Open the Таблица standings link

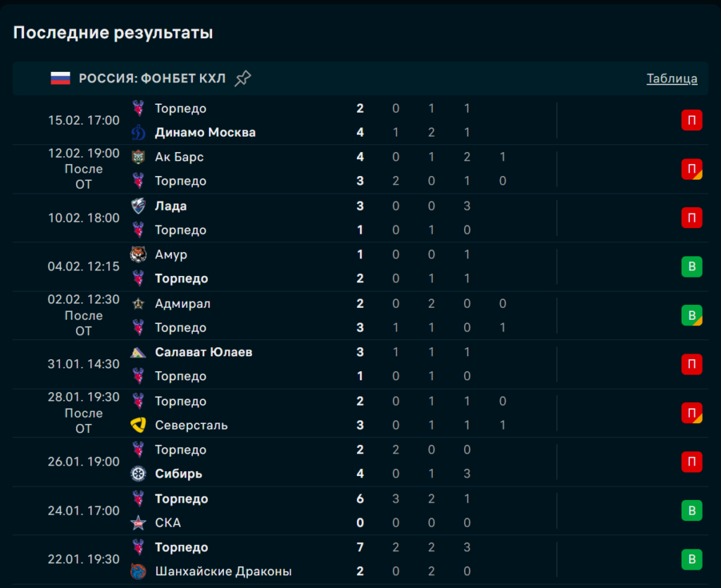(672, 79)
